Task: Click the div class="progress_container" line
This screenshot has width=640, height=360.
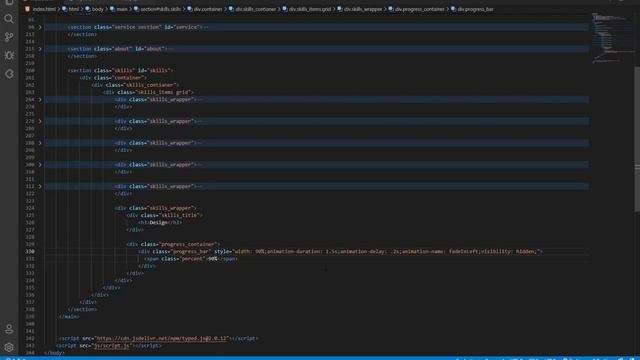Action: pyautogui.click(x=173, y=244)
